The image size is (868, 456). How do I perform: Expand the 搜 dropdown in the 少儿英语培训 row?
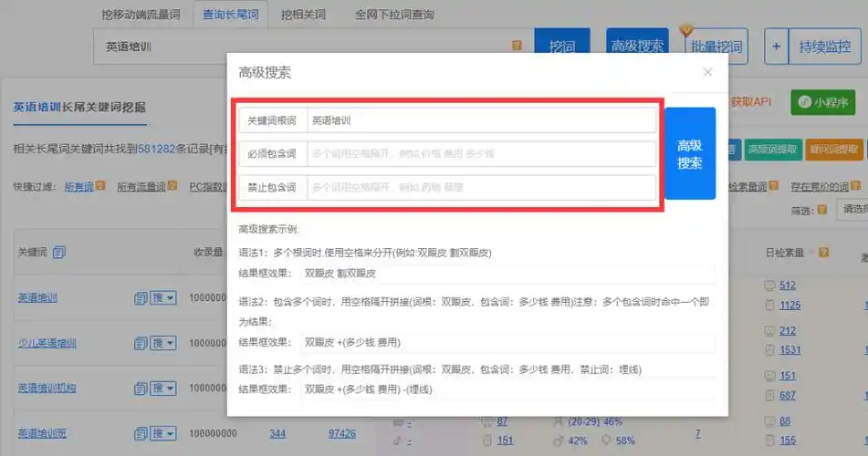tap(163, 343)
